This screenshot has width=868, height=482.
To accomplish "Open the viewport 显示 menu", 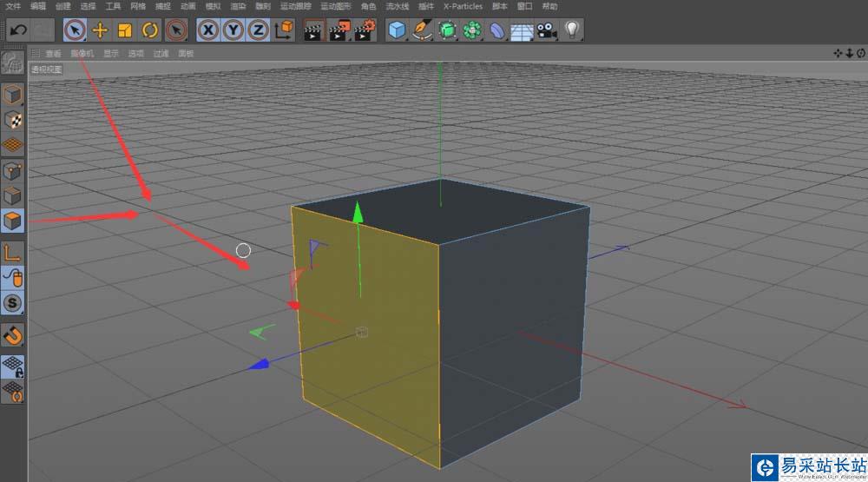I will pyautogui.click(x=111, y=54).
